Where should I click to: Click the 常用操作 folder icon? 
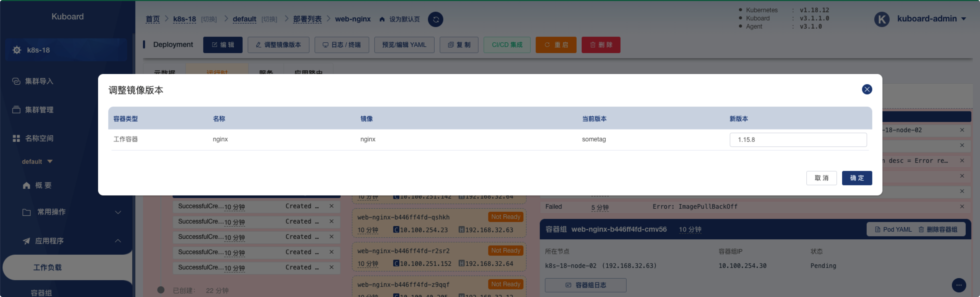[x=26, y=212]
